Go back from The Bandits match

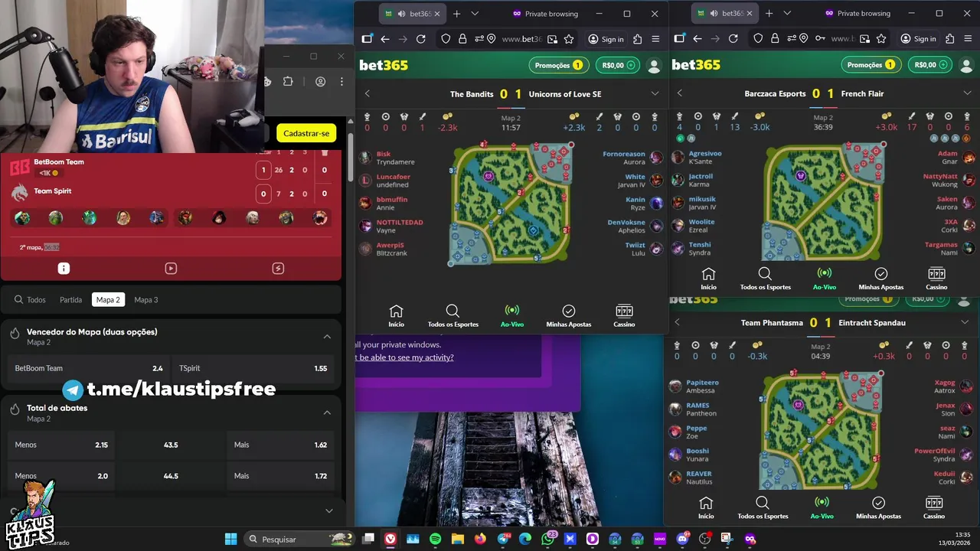pos(367,93)
